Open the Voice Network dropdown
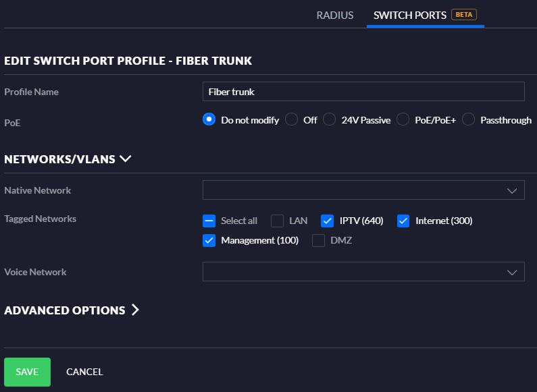 363,271
